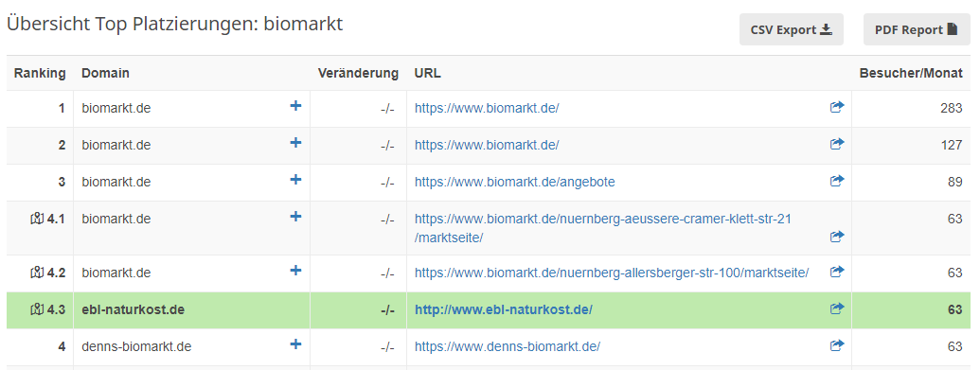Click the map icon next to ranking 4.2
Image resolution: width=980 pixels, height=370 pixels.
37,273
